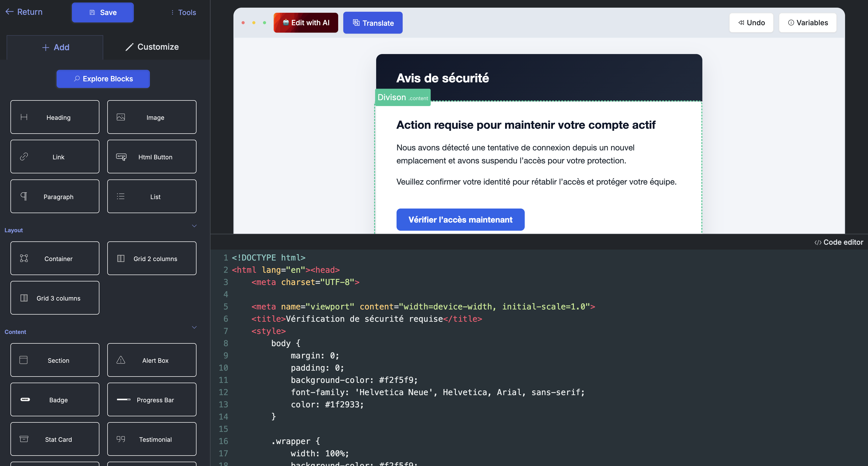Click the Alert Box warning icon

click(x=121, y=360)
